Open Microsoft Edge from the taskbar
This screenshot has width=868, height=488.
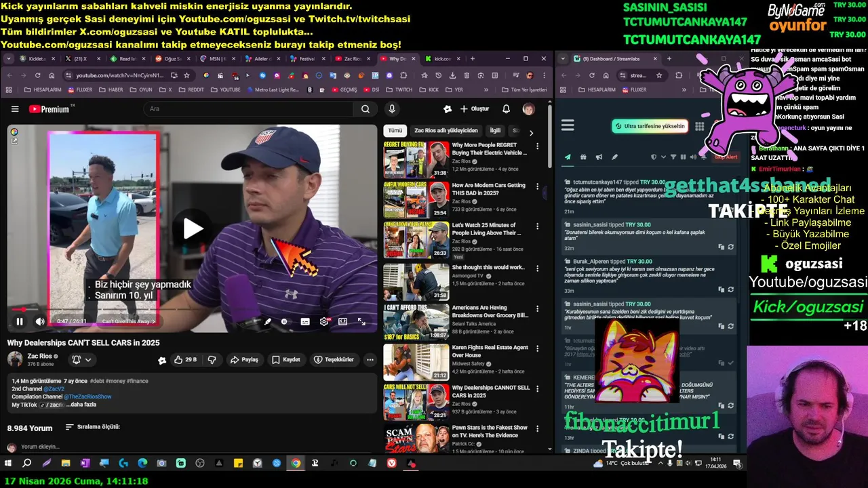click(x=142, y=464)
